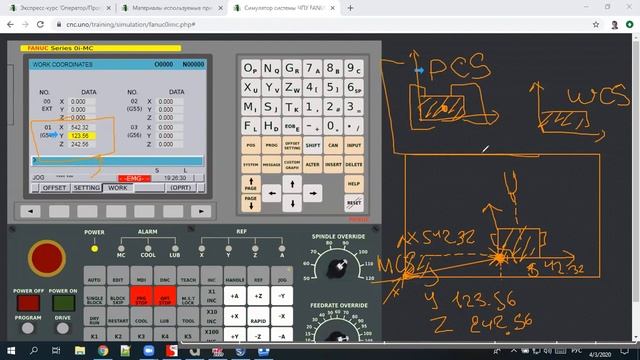Toggle the PROGRAM protect key switch
The width and height of the screenshot is (640, 360).
(28, 328)
